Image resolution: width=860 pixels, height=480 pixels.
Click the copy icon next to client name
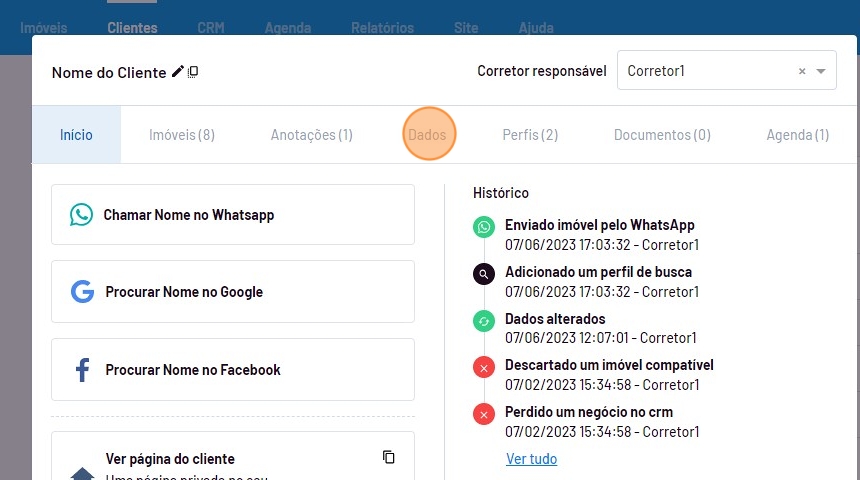(193, 72)
